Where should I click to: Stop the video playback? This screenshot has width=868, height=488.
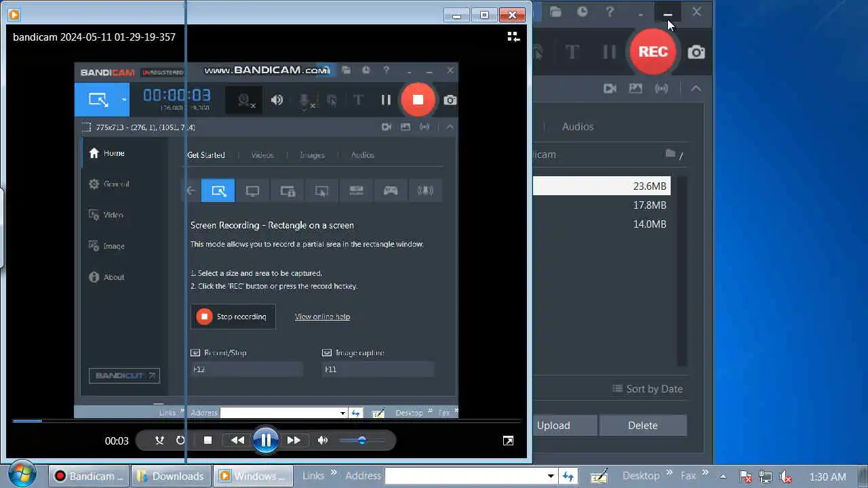208,441
